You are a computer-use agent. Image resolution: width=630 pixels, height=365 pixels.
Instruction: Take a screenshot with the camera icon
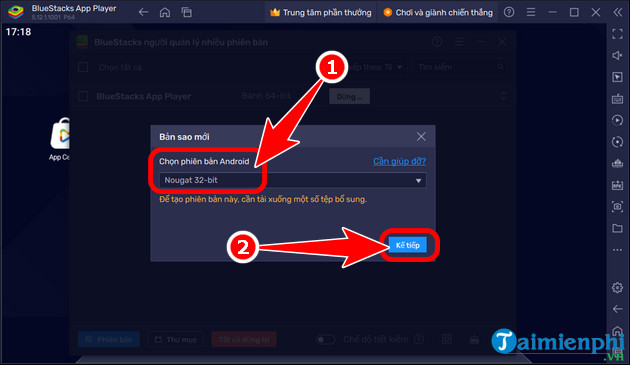point(617,207)
